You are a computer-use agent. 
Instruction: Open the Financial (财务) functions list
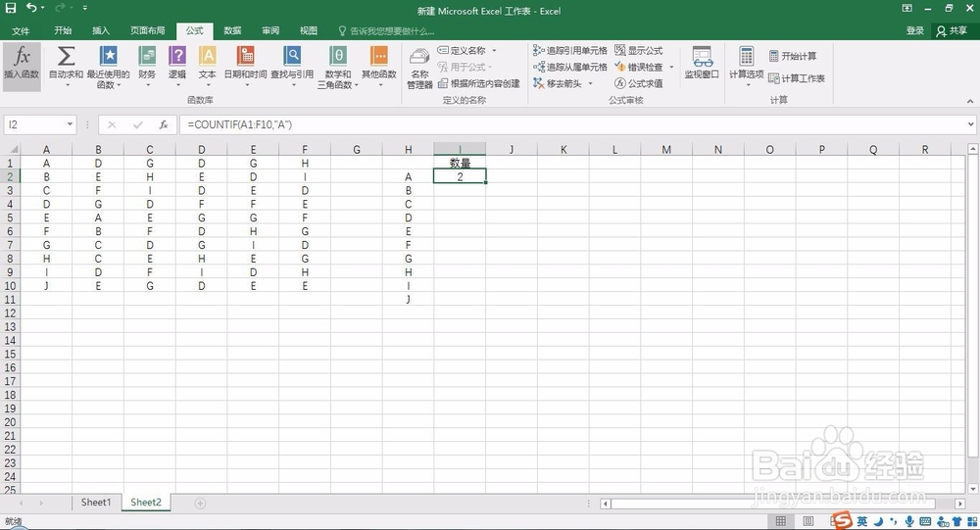pos(148,67)
